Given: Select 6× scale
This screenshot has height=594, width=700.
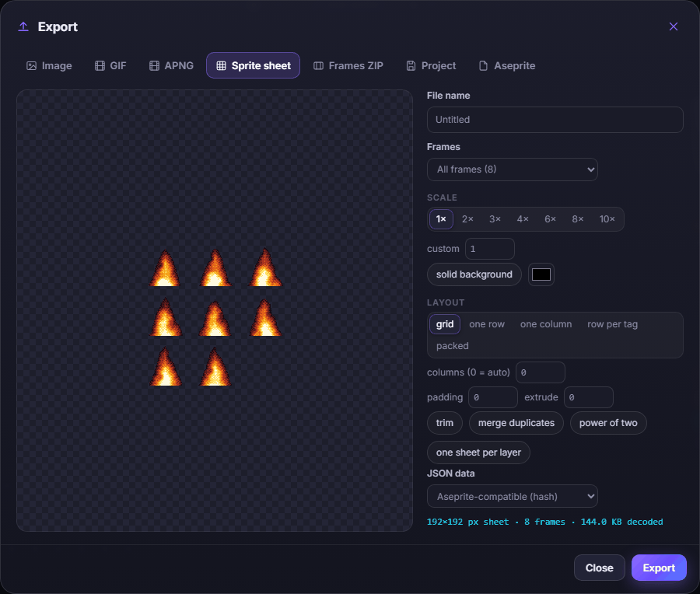Looking at the screenshot, I should point(550,219).
